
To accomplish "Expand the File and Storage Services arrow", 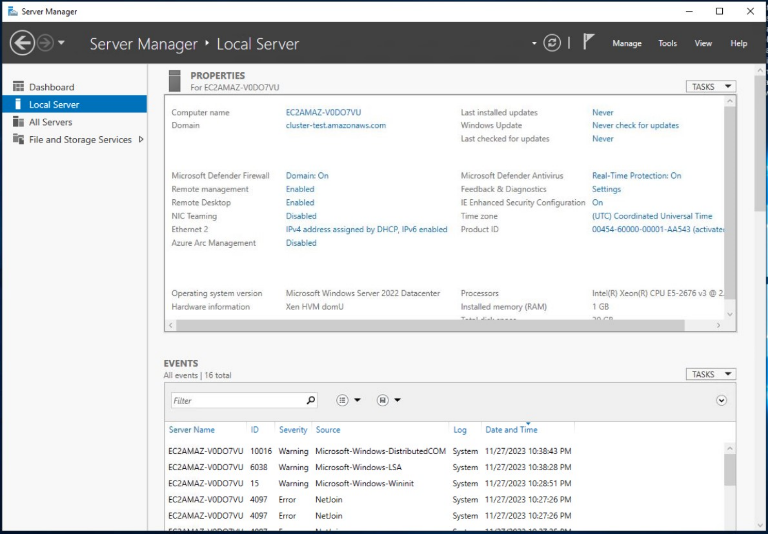I will (141, 140).
